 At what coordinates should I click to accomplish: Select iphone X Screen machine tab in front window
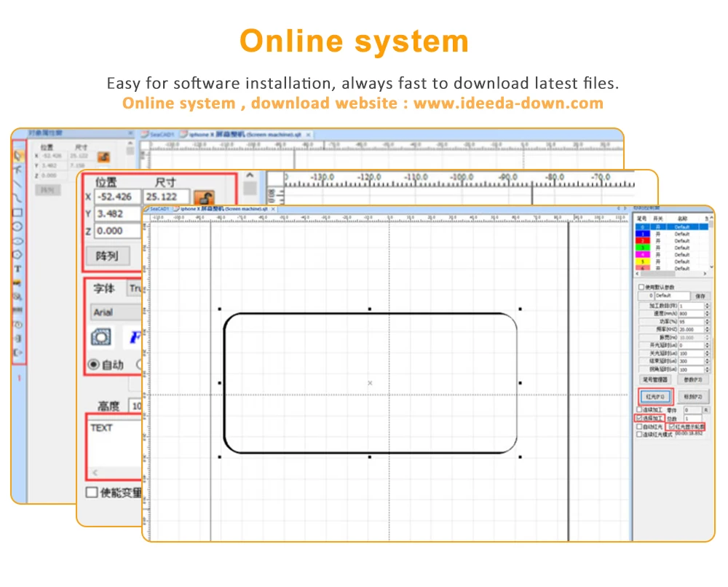point(221,209)
